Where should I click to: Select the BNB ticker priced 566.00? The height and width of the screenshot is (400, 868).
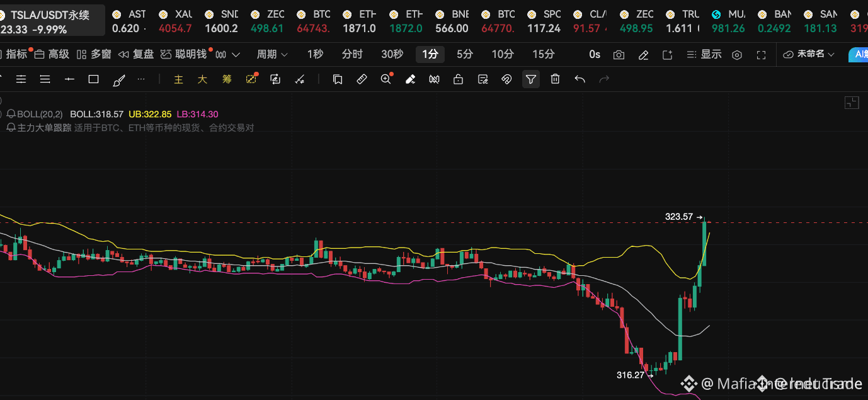(x=452, y=21)
